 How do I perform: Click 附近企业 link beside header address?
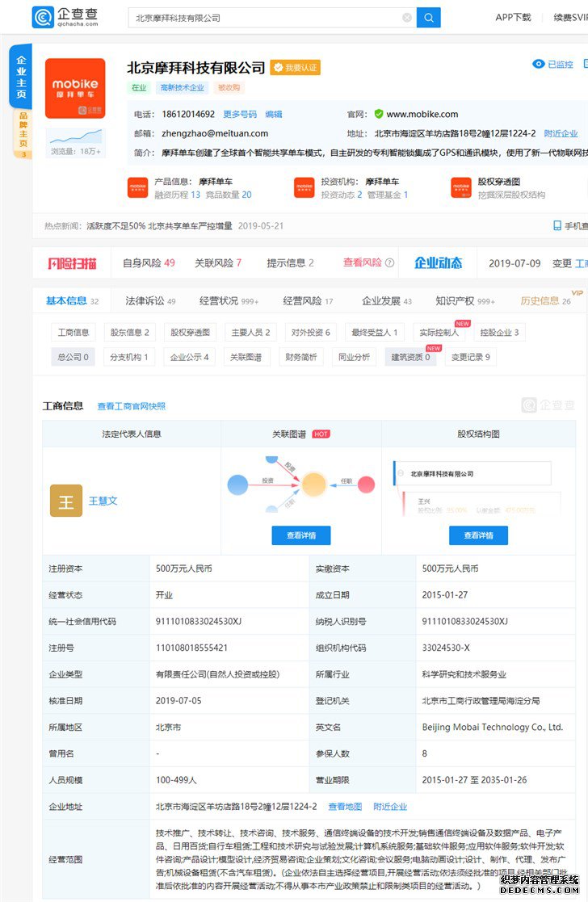pyautogui.click(x=561, y=133)
